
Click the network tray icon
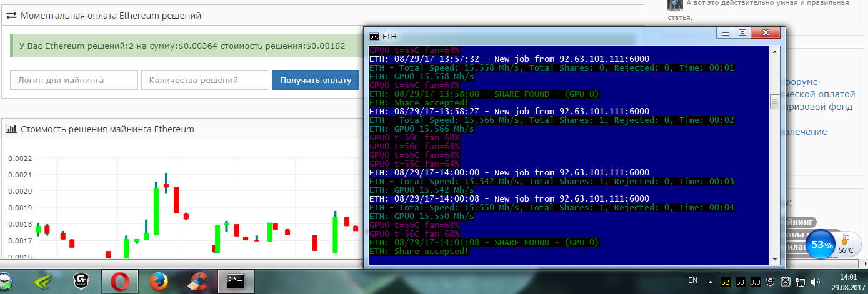point(799,282)
